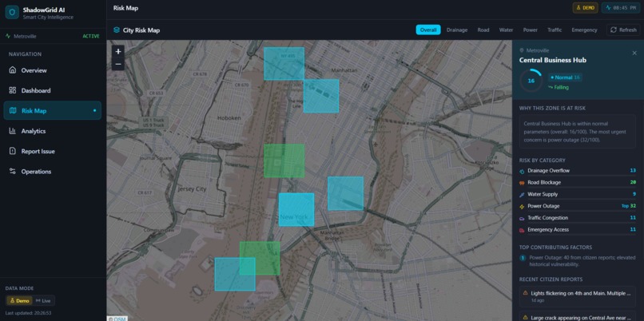
Task: Select the Dashboard grid icon
Action: 13,90
